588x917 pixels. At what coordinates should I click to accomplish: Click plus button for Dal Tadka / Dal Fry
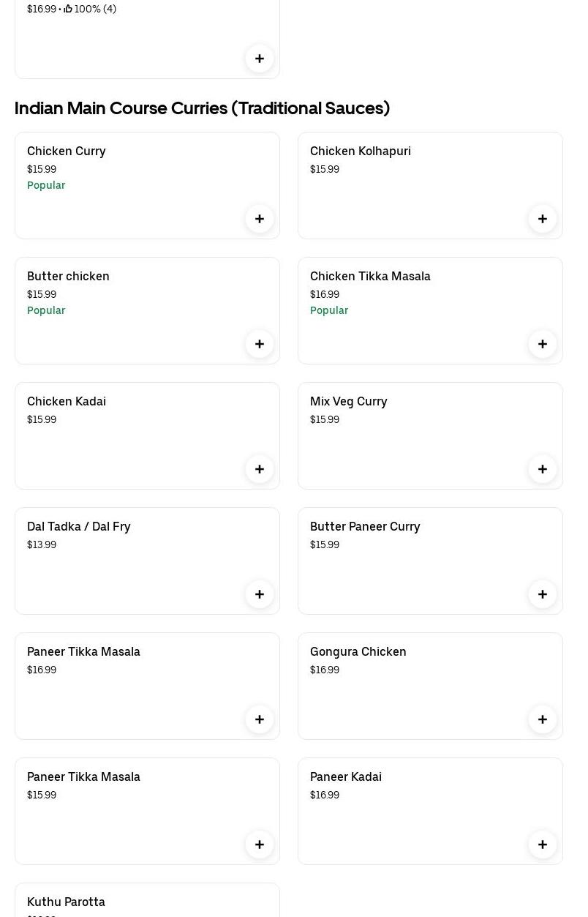260,594
